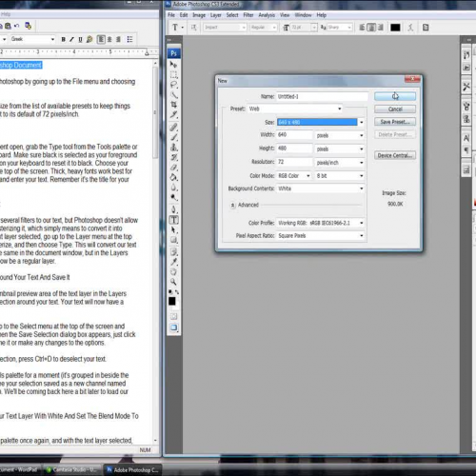
Task: Select the History Brush tool
Action: (x=173, y=157)
